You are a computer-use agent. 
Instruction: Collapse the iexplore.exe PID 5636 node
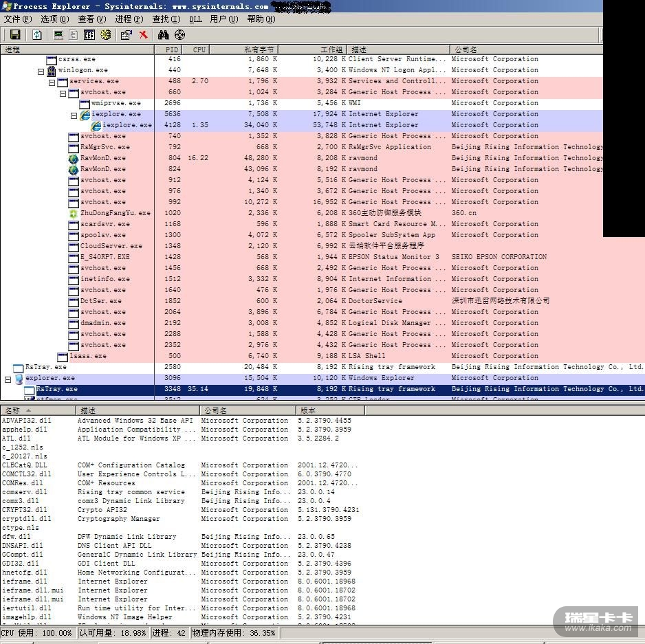point(74,116)
